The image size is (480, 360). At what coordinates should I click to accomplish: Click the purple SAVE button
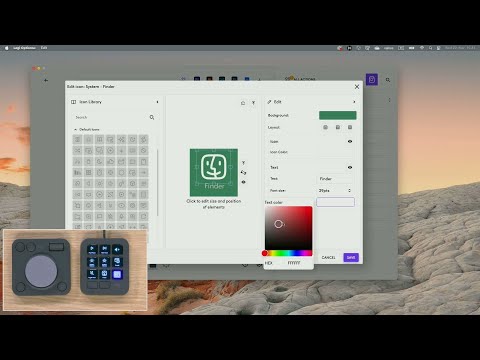pos(351,257)
